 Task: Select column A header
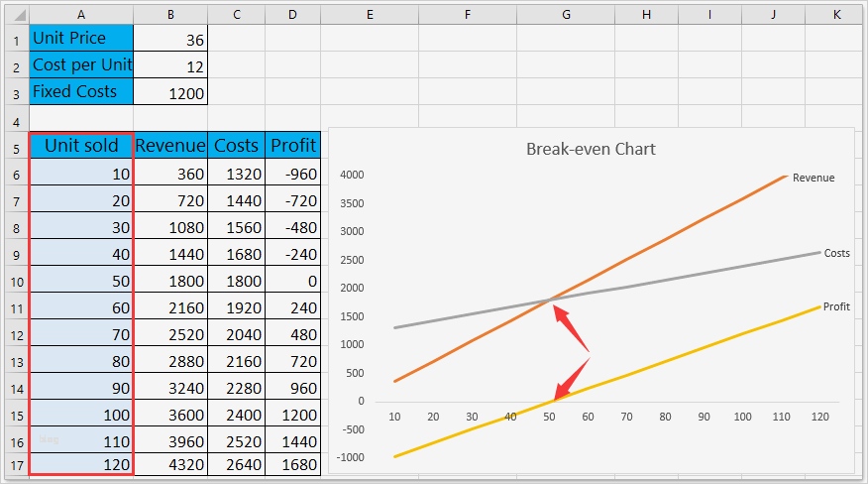click(81, 15)
